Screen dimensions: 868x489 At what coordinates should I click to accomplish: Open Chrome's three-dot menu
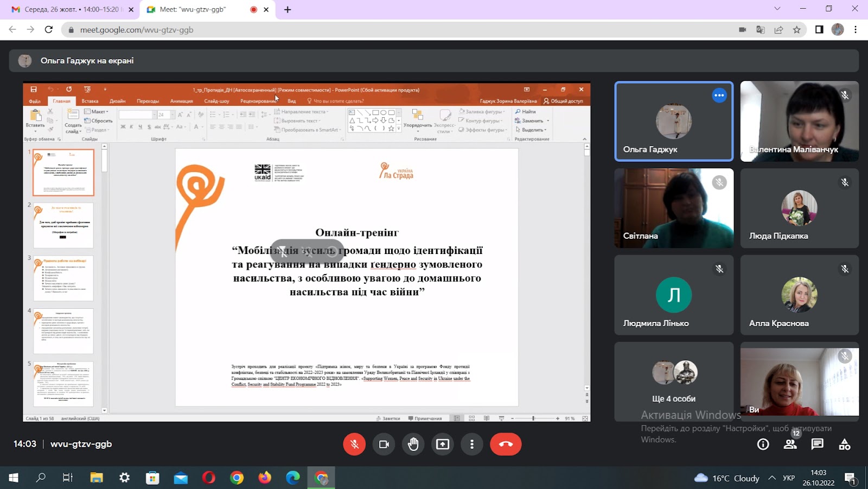(x=856, y=30)
